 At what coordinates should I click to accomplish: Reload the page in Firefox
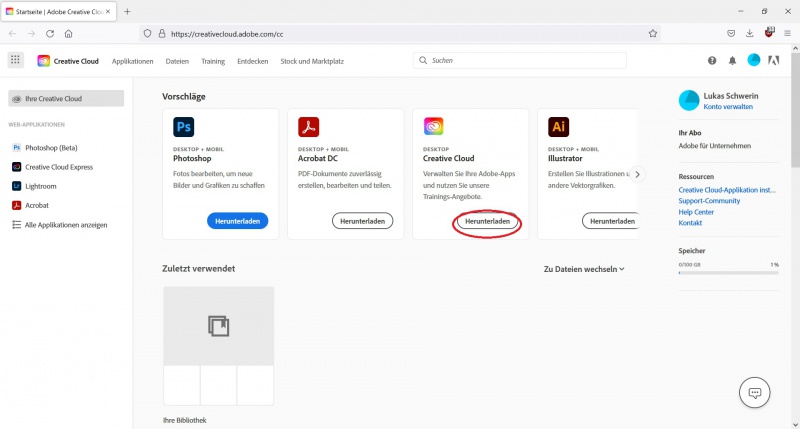pyautogui.click(x=50, y=34)
